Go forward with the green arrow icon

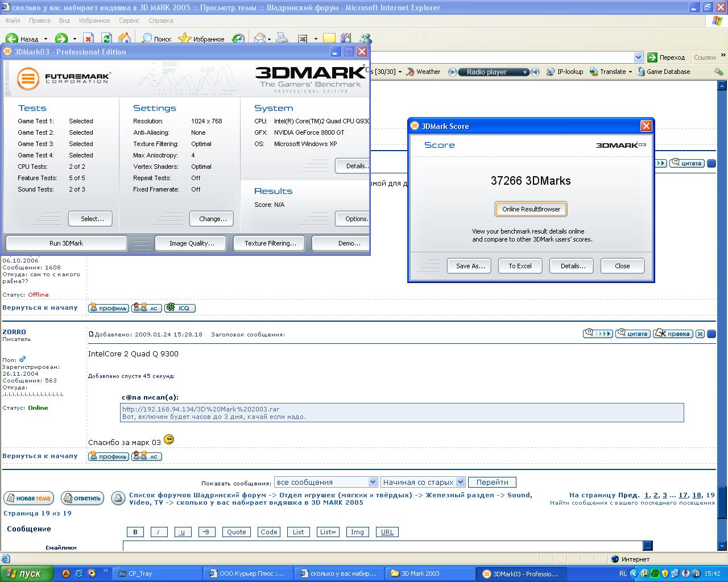coord(61,39)
